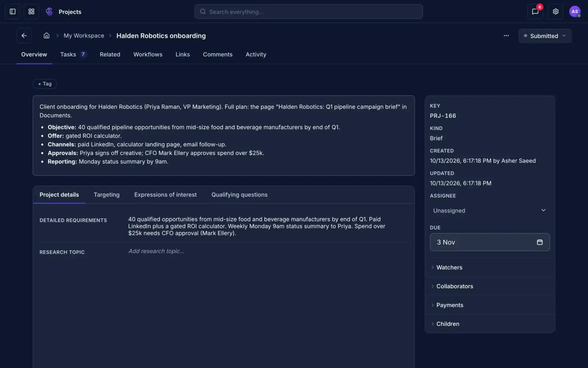Toggle the sidebar panel icon
Image resolution: width=588 pixels, height=368 pixels.
[x=12, y=11]
